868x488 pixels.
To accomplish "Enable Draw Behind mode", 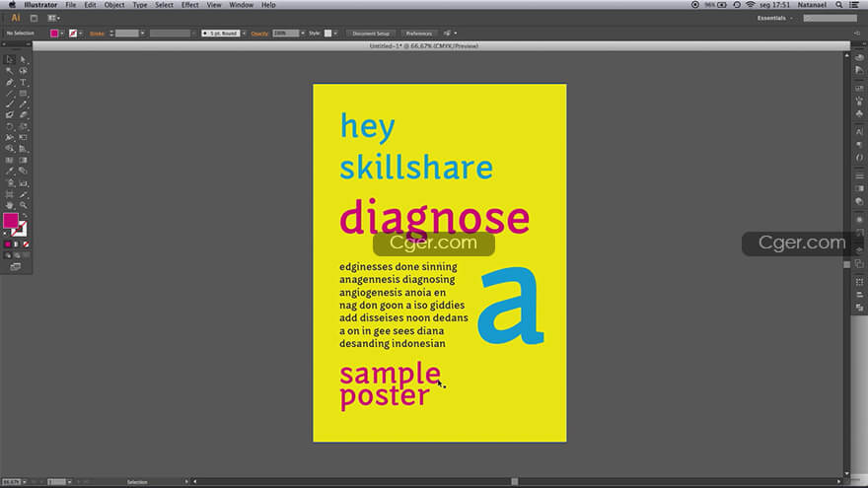I will [17, 255].
